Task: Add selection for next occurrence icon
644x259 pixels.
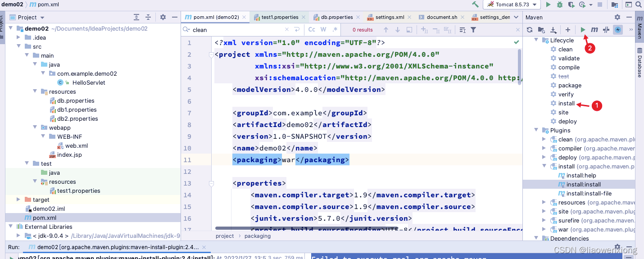Action: [424, 30]
